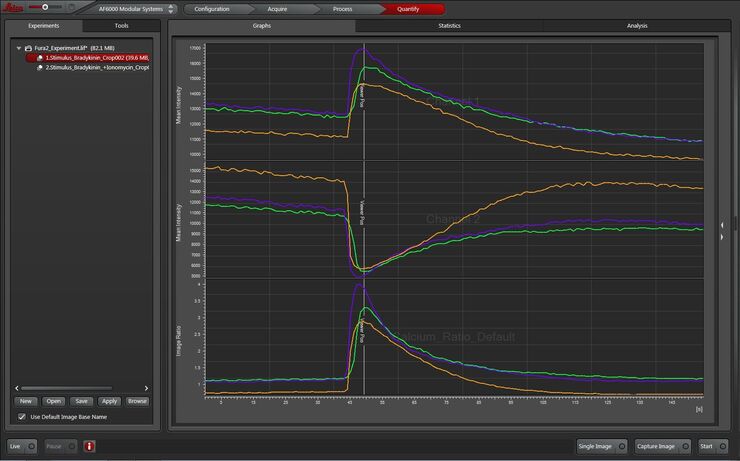
Task: Click the Viewer Pos marker line in Channel 1 graph
Action: tap(364, 101)
